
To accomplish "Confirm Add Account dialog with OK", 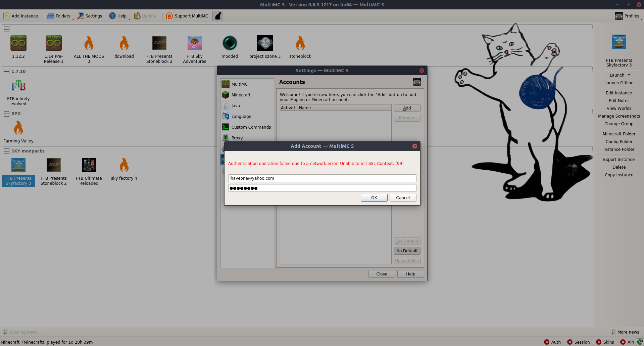I will (374, 198).
